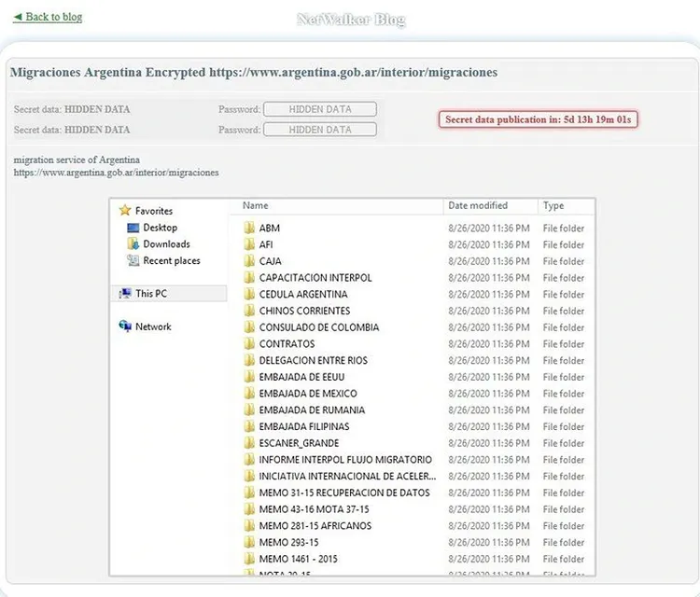Click the Secret data publication countdown box
Image resolution: width=700 pixels, height=597 pixels.
pyautogui.click(x=538, y=119)
